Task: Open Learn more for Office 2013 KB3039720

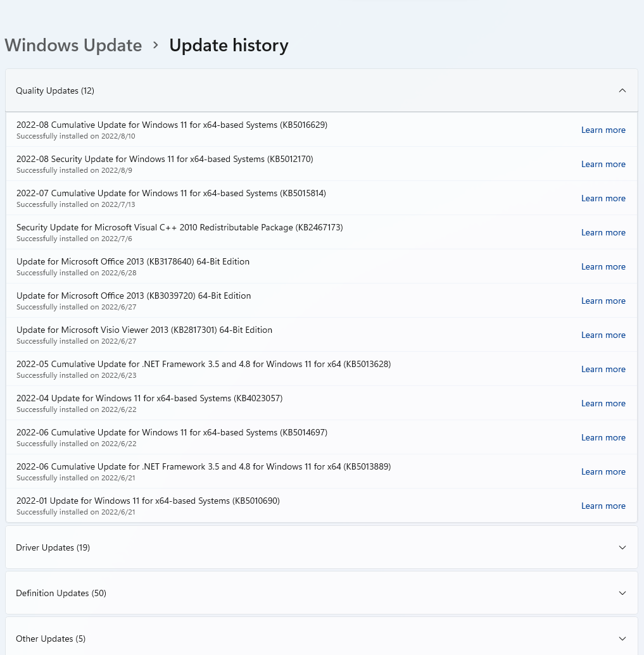Action: 603,301
